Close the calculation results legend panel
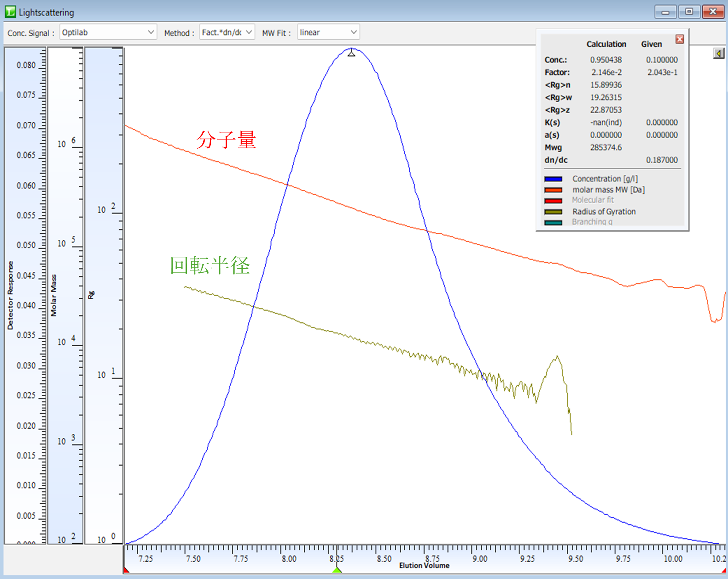The image size is (728, 579). pyautogui.click(x=679, y=39)
